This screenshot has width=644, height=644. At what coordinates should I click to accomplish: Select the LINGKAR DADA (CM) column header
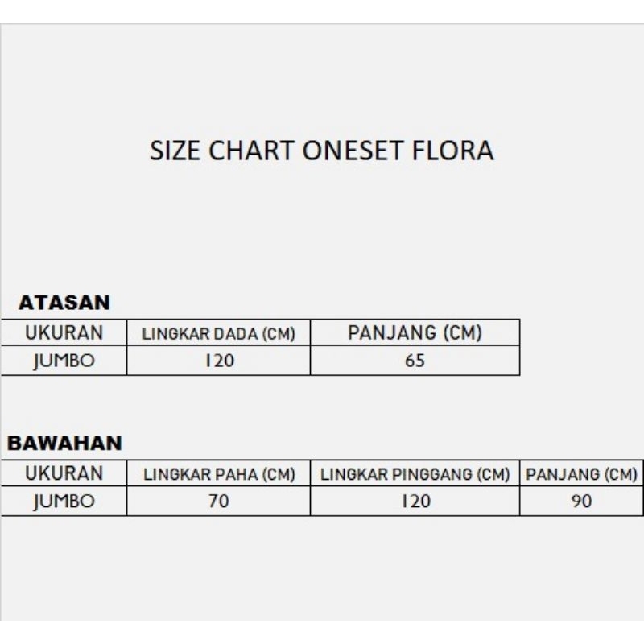click(218, 334)
